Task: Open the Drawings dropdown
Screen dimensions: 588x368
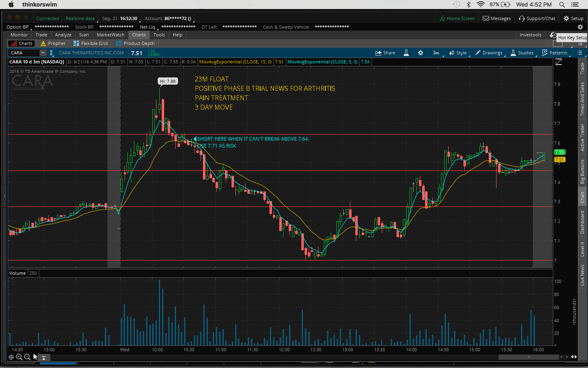Action: pos(489,53)
